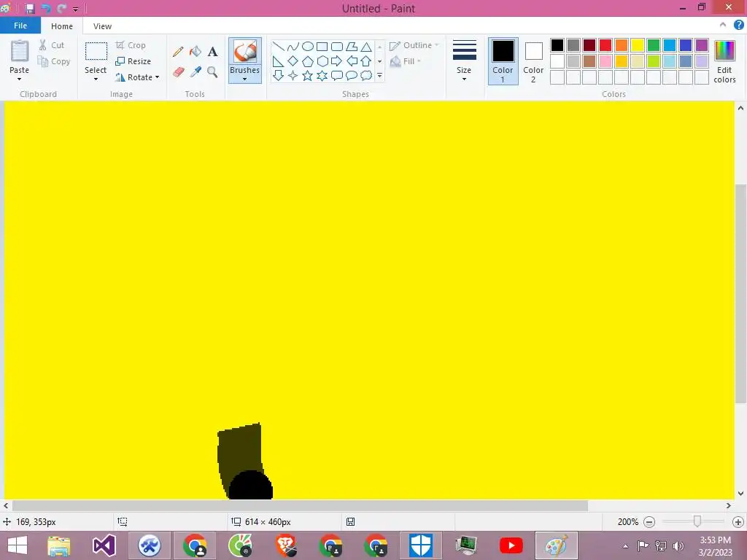
Task: Activate Color 2 selector
Action: [x=533, y=61]
